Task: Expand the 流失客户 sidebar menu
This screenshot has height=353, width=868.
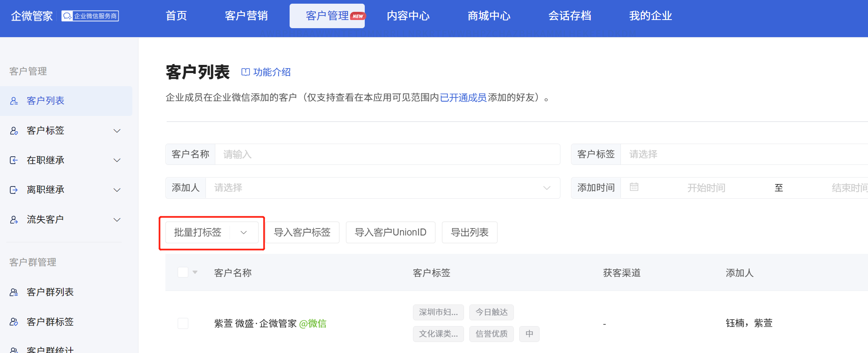Action: [117, 220]
